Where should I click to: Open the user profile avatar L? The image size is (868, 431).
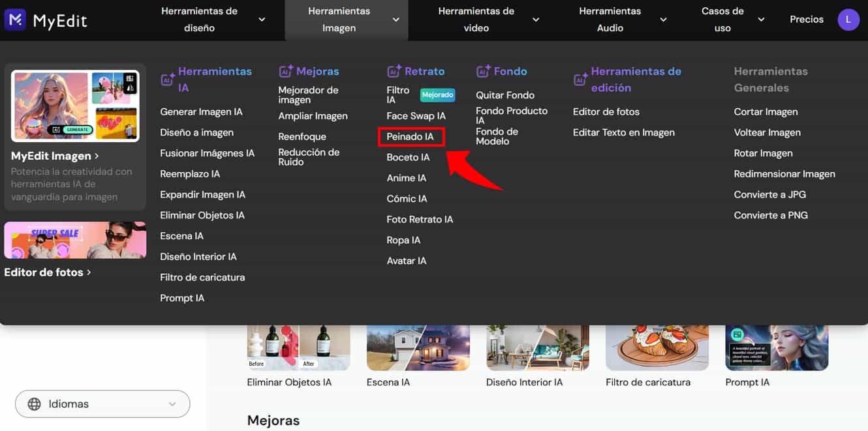(x=848, y=20)
